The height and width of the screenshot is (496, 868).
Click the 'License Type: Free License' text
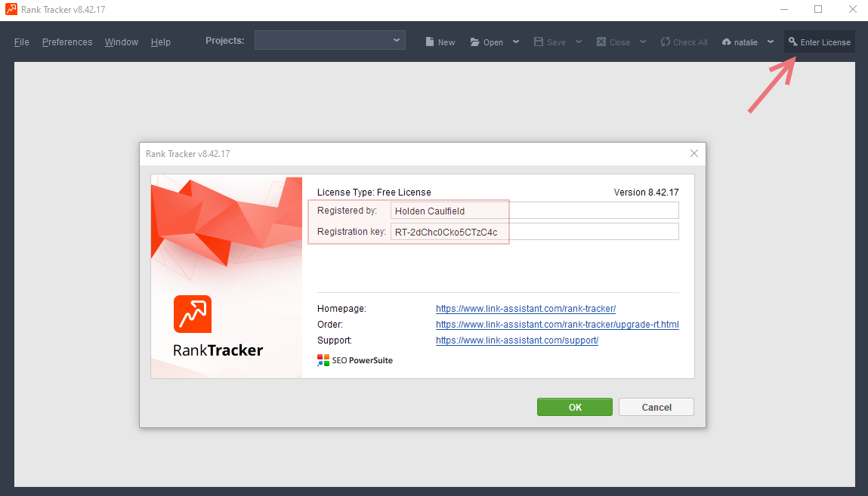[x=374, y=193]
